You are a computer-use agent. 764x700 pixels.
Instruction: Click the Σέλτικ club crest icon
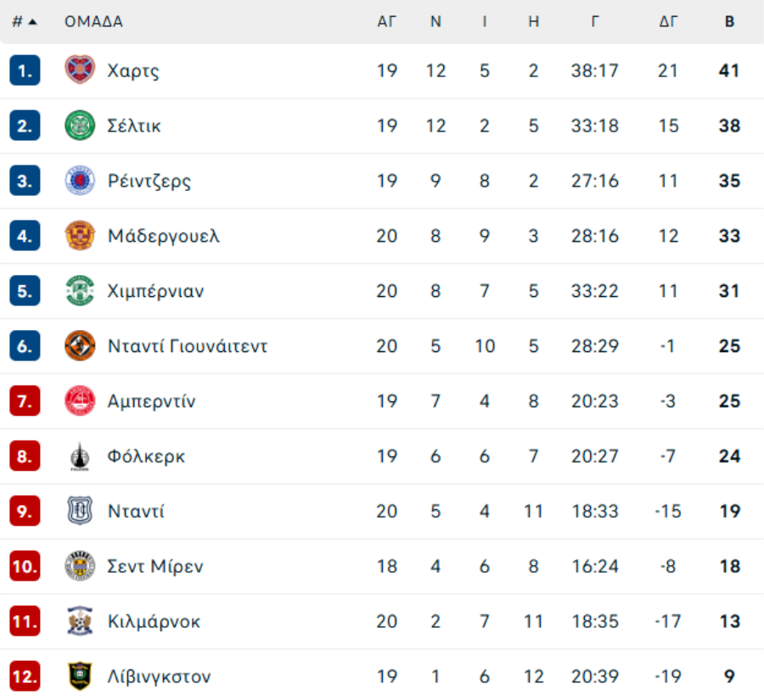pyautogui.click(x=80, y=126)
